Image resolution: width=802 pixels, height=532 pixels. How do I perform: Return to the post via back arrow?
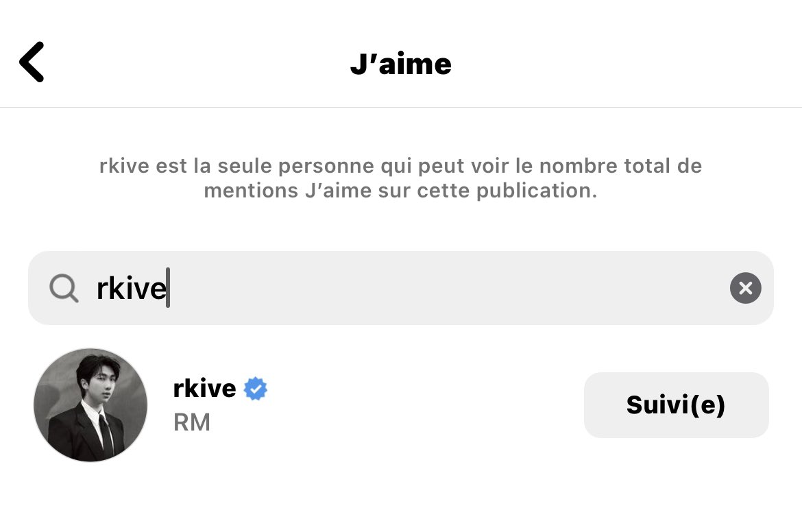32,62
